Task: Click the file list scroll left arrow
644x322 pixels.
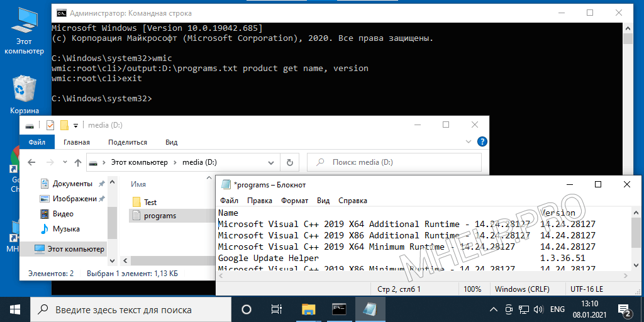Action: click(125, 261)
